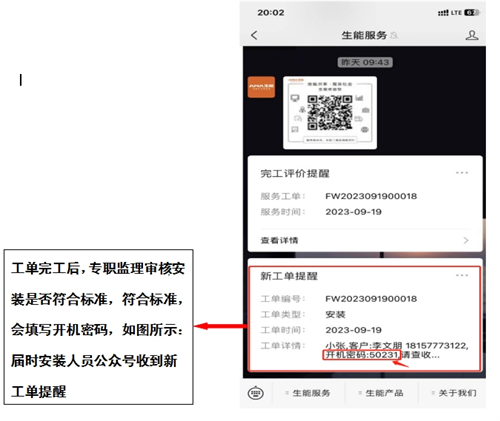
Task: Switch to keyboard input icon
Action: pos(256,393)
